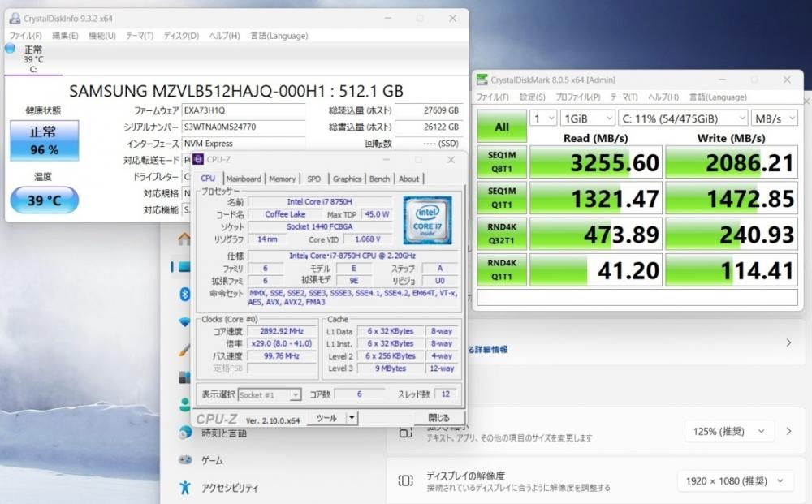Click the scale icon beside the 125% setting

tap(406, 433)
